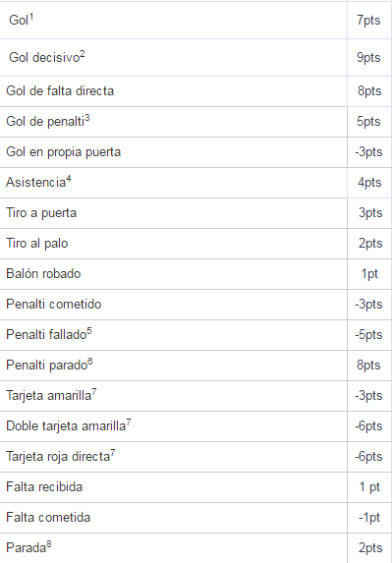Select the Falta recibida cell
The height and width of the screenshot is (563, 392).
[173, 487]
